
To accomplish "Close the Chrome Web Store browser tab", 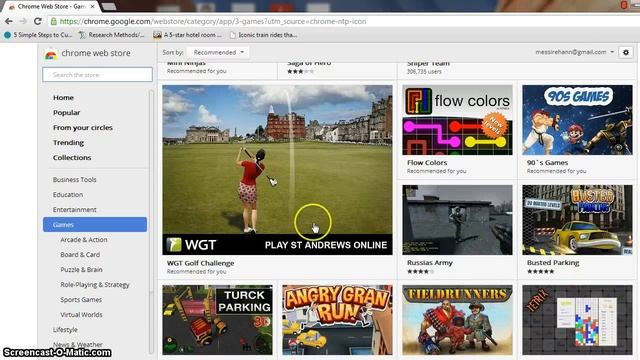I will point(93,7).
